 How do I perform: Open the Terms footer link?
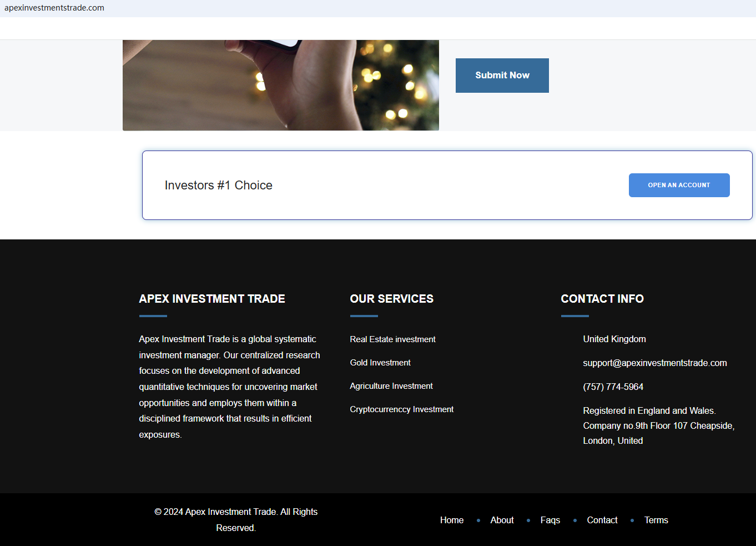pyautogui.click(x=656, y=520)
